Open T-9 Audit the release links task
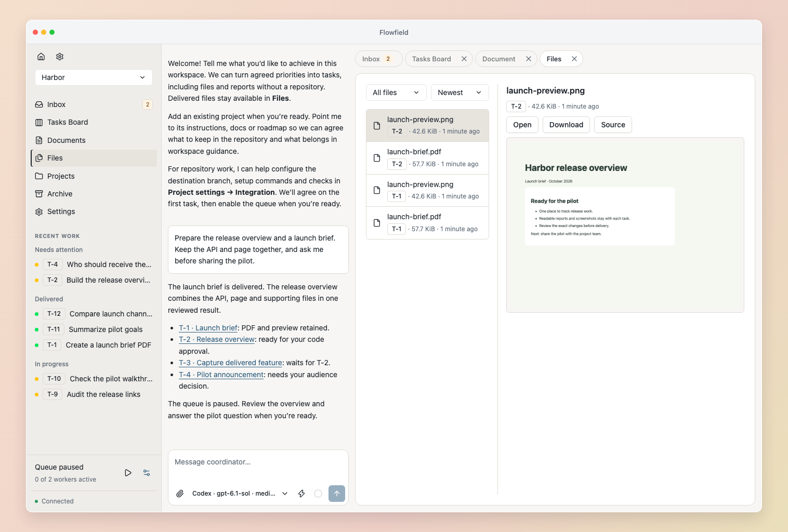The height and width of the screenshot is (532, 788). (94, 394)
